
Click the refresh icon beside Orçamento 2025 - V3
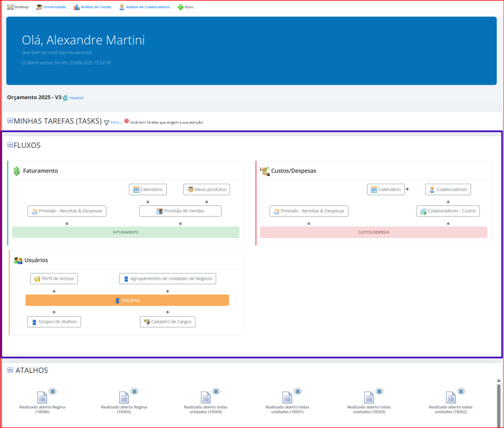[x=65, y=98]
